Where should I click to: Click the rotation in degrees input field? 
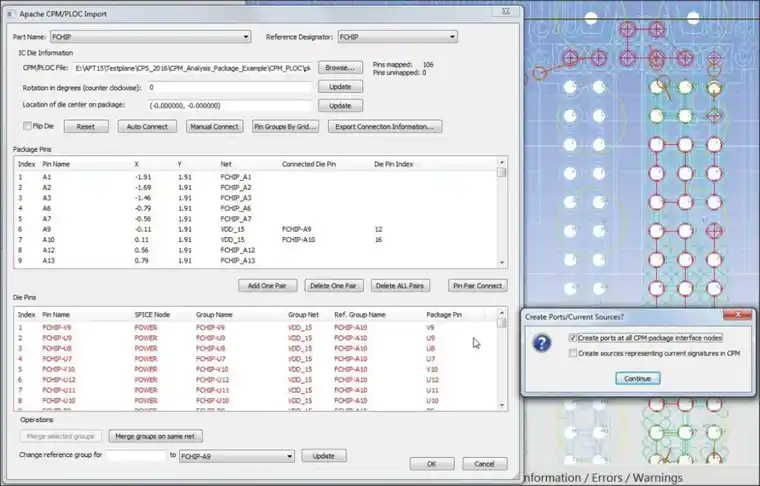230,87
